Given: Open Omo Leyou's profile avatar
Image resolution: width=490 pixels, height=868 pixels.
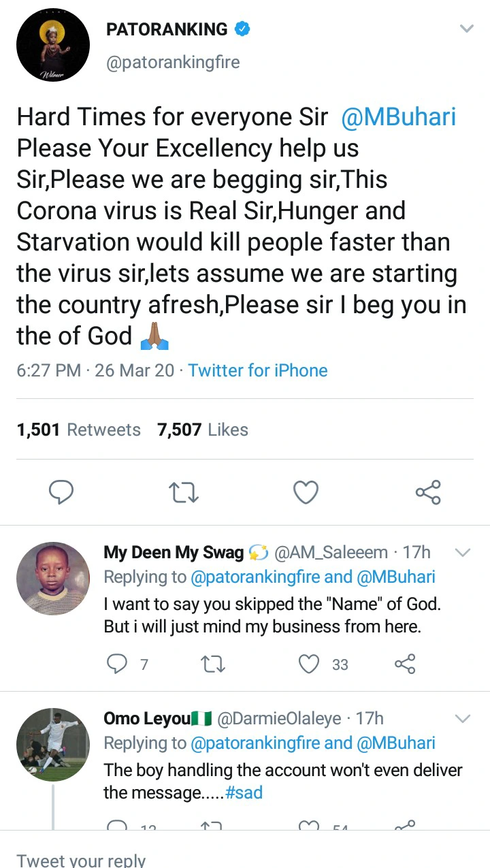Looking at the screenshot, I should 52,744.
